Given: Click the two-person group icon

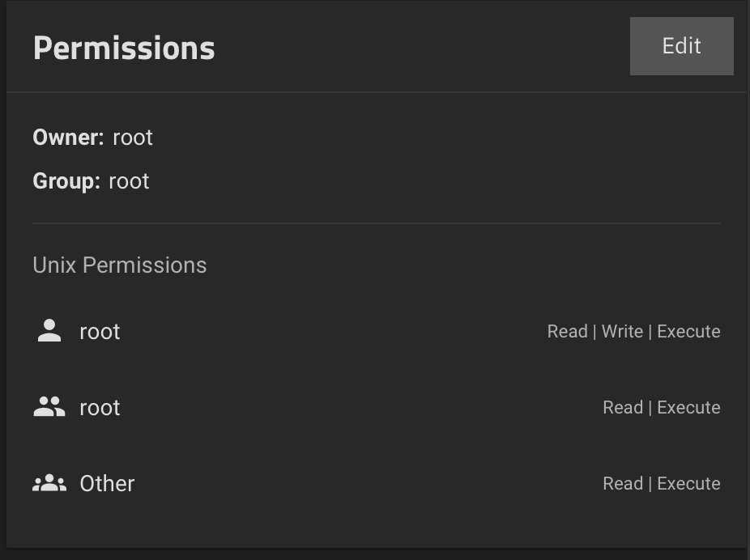Looking at the screenshot, I should [49, 406].
